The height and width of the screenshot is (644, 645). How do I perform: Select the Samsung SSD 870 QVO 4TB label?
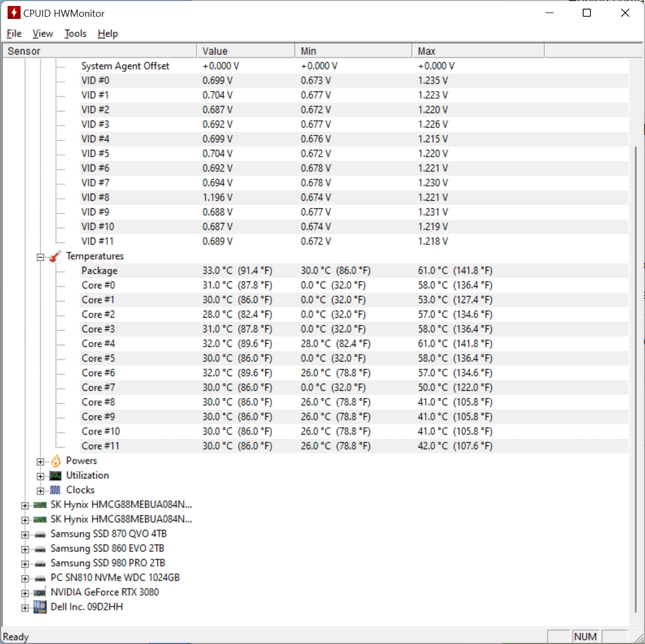109,534
